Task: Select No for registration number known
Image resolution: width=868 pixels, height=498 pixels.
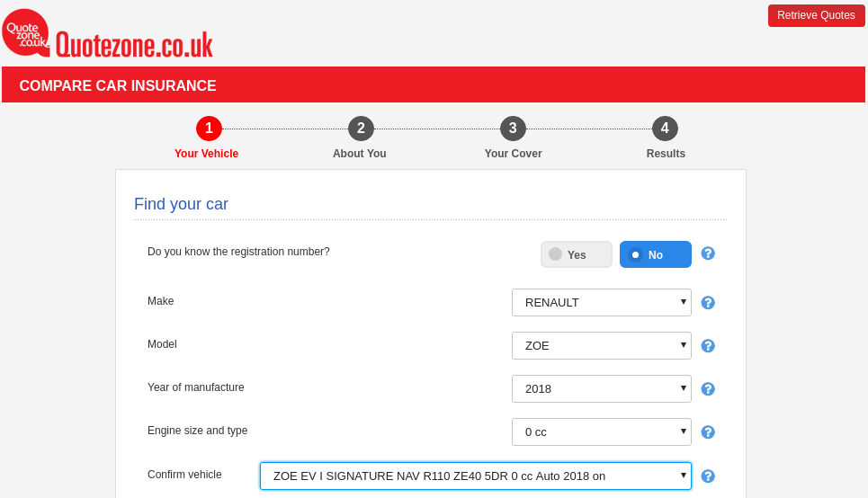Action: 655,254
